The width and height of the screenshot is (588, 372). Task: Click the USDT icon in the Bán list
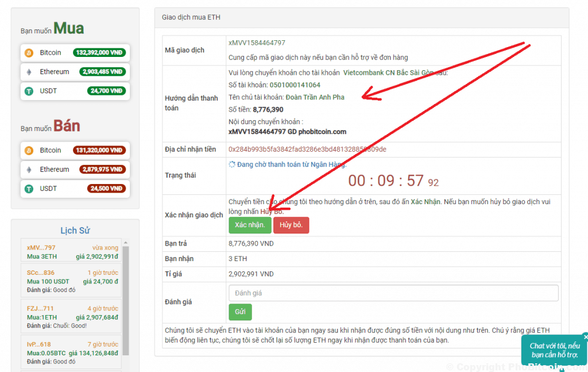(x=29, y=189)
